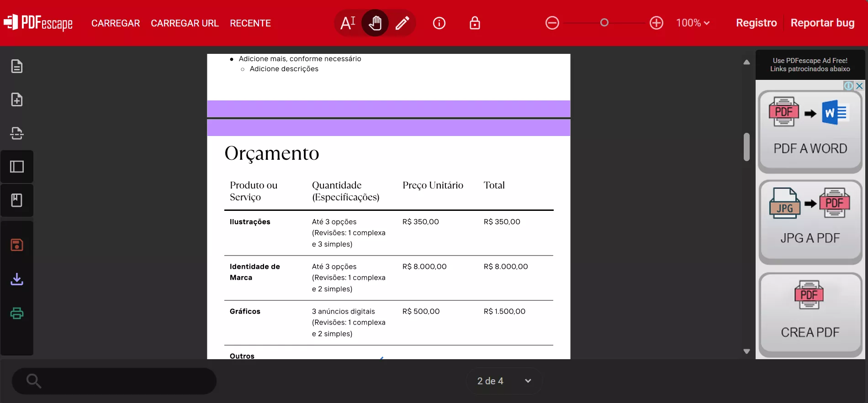Toggle the side panel layout icon

click(x=17, y=167)
